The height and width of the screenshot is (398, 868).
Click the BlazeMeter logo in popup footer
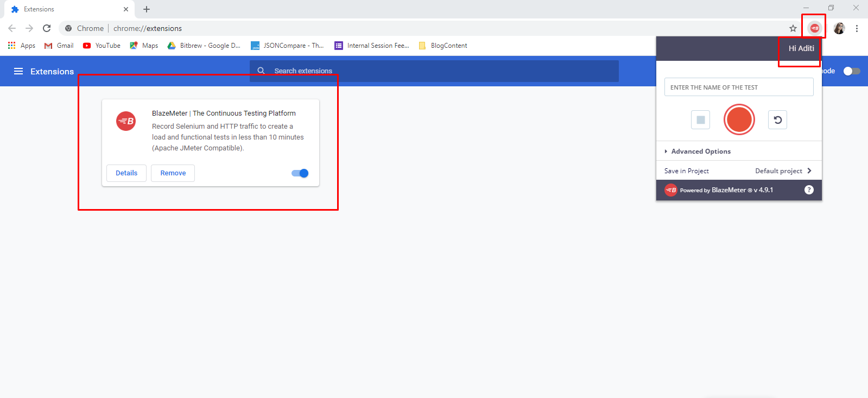(671, 190)
